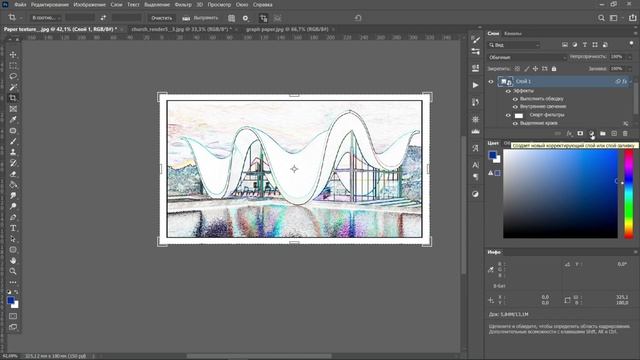The height and width of the screenshot is (360, 640).
Task: Open the Actions play panel icon
Action: click(476, 85)
